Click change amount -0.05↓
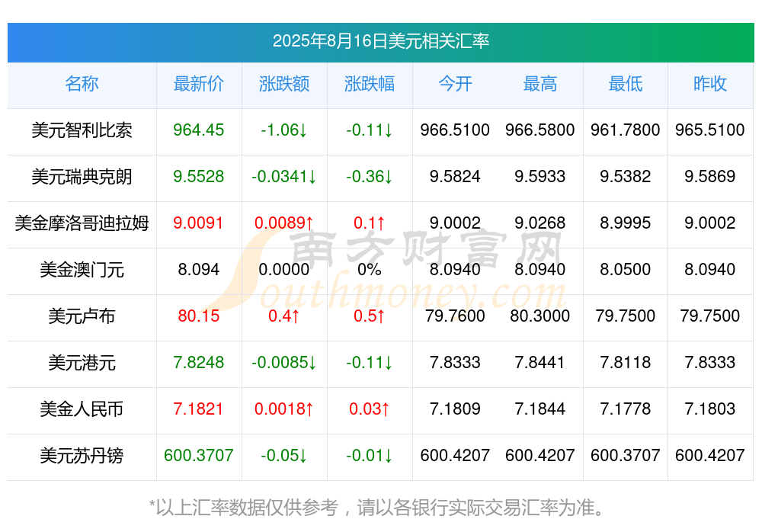The width and height of the screenshot is (762, 532). (x=284, y=455)
